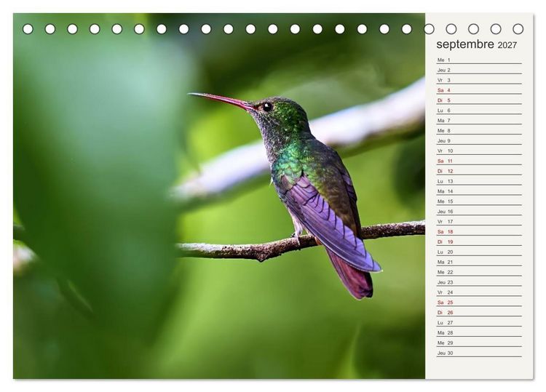Screen dimensions: 546x392
Task: Select the 'Di 26' date row
Action: (479, 312)
